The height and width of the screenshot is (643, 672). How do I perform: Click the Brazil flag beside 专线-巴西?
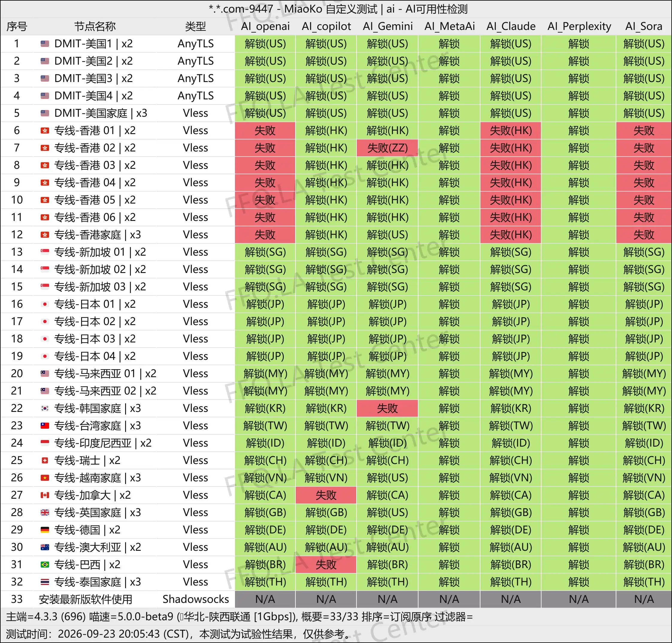tap(45, 564)
